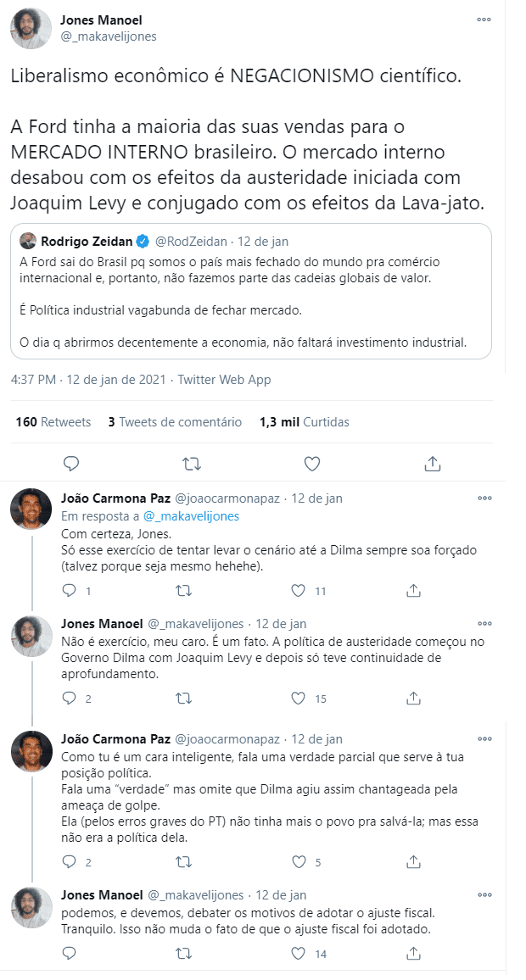The height and width of the screenshot is (980, 526).
Task: Reply to the main Jones Manoel tweet
Action: 71,463
